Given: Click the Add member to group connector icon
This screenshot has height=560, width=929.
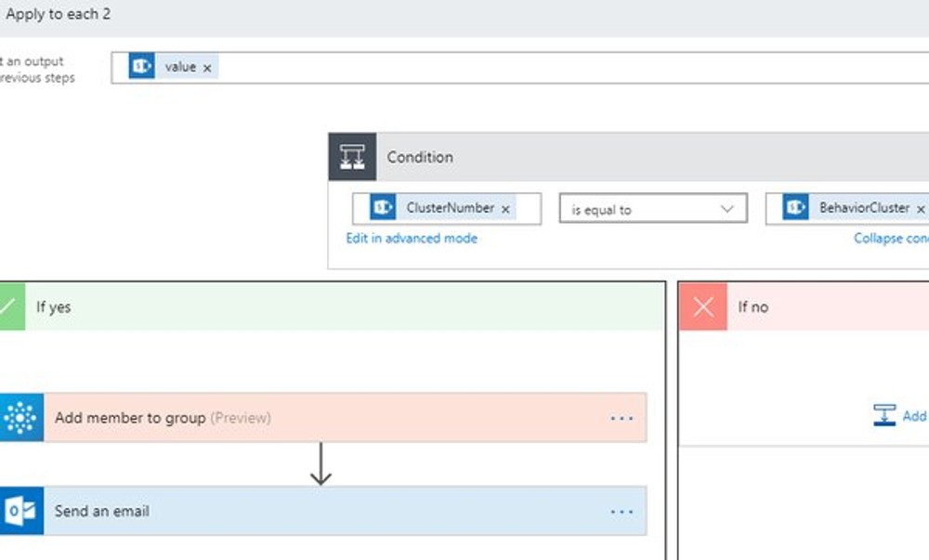Looking at the screenshot, I should pos(18,418).
